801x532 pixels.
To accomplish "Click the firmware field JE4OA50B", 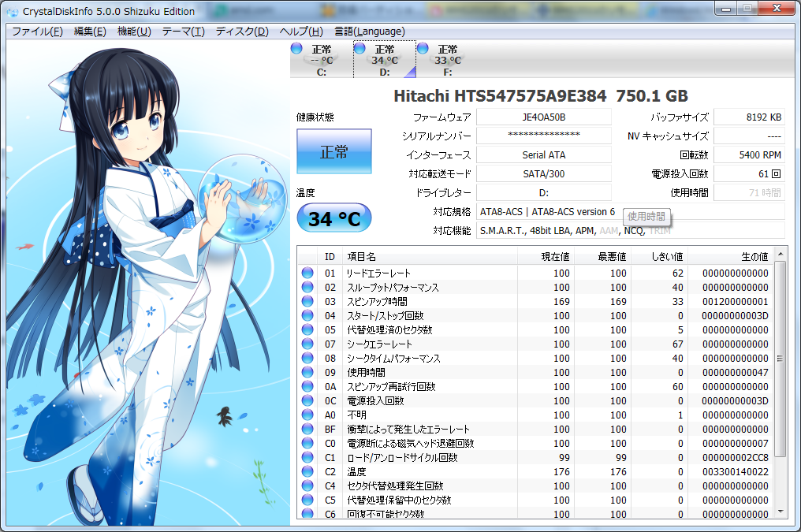I will tap(543, 117).
